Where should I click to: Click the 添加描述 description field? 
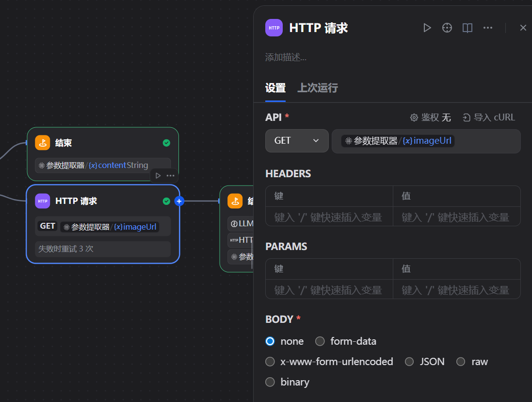[286, 57]
